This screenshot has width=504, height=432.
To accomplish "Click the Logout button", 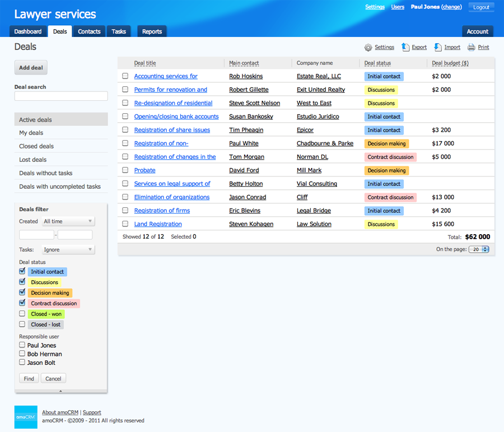I will tap(481, 7).
